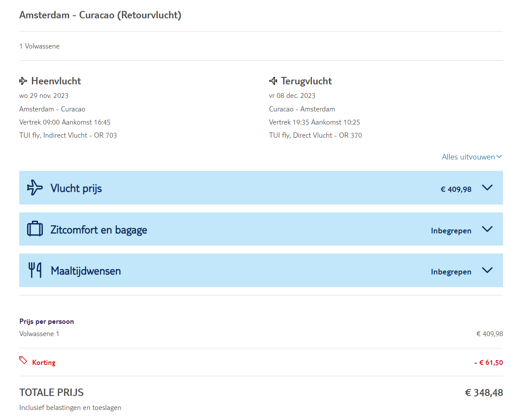Expand the Maaltijdwensen chevron arrow

[487, 270]
